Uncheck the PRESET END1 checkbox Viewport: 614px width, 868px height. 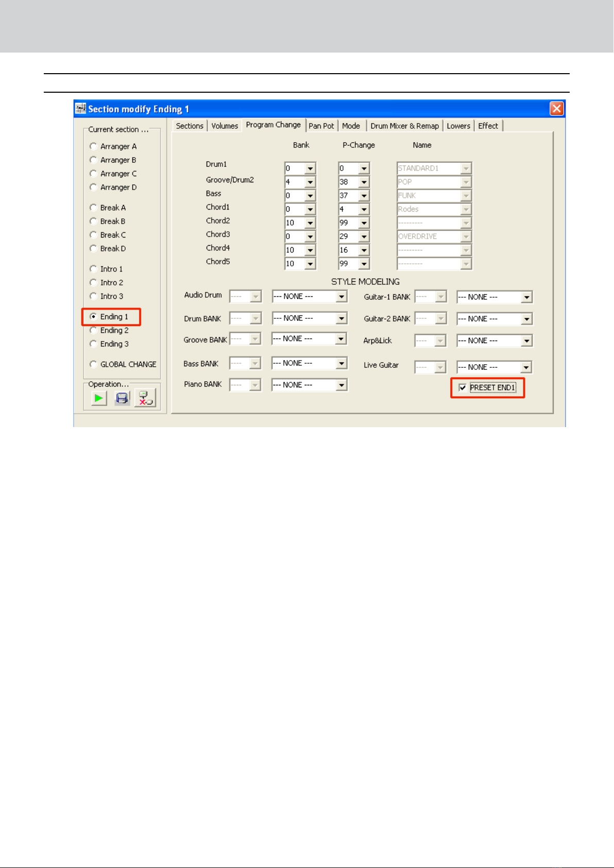coord(463,388)
